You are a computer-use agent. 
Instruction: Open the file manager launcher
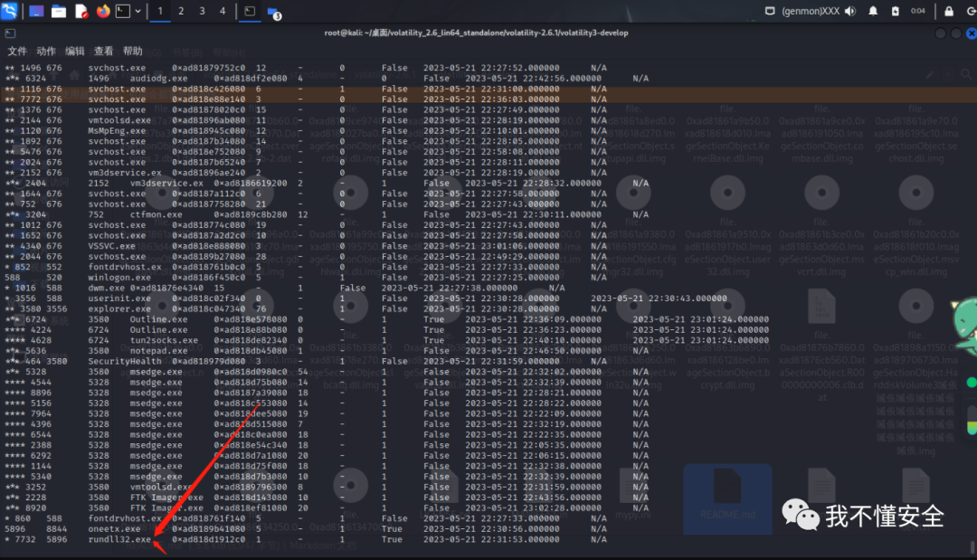point(59,11)
